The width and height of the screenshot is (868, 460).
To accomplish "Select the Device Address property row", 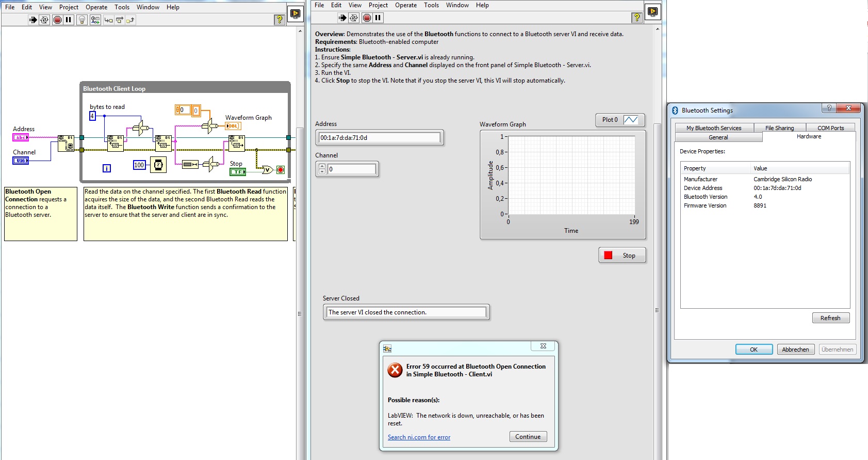I will pyautogui.click(x=765, y=188).
